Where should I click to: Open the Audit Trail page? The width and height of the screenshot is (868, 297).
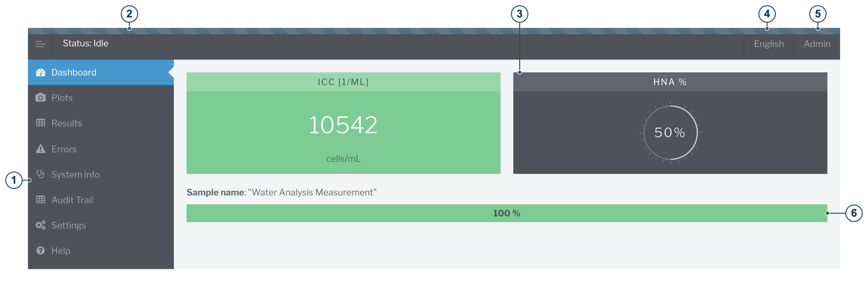pos(101,200)
